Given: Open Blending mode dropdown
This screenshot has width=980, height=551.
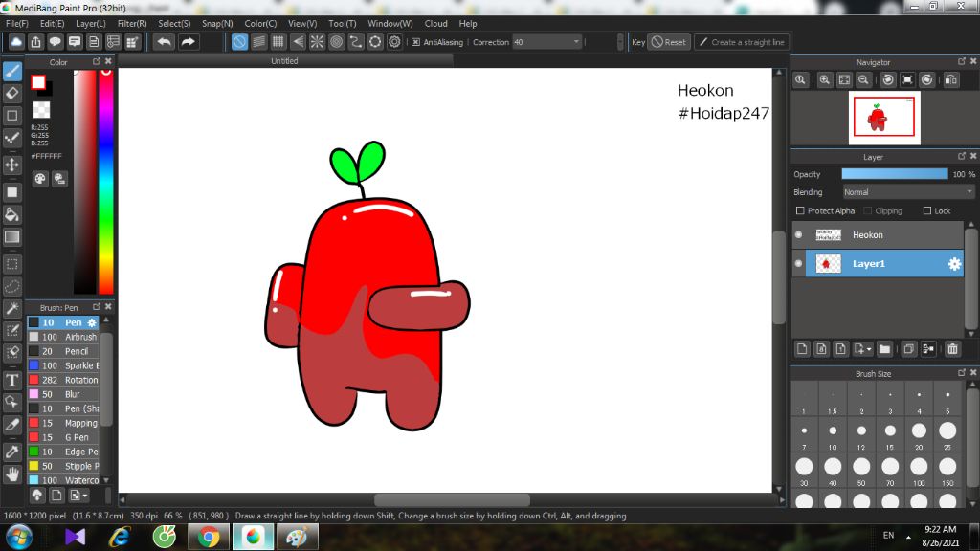Looking at the screenshot, I should tap(908, 192).
